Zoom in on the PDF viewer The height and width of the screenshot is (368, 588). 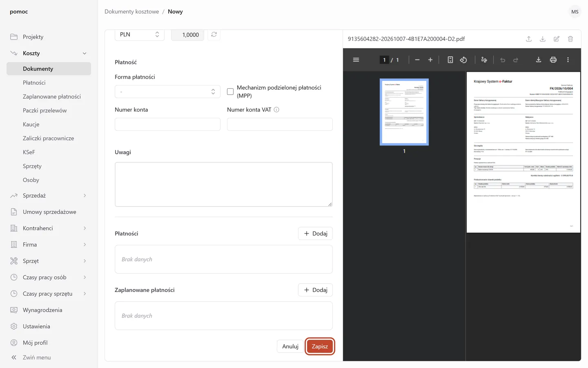[x=430, y=60]
